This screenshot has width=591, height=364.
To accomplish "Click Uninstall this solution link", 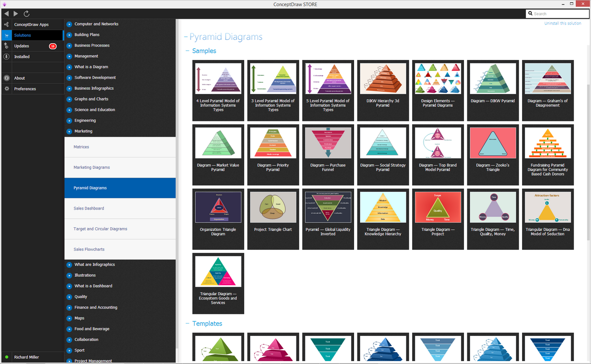I will coord(562,24).
